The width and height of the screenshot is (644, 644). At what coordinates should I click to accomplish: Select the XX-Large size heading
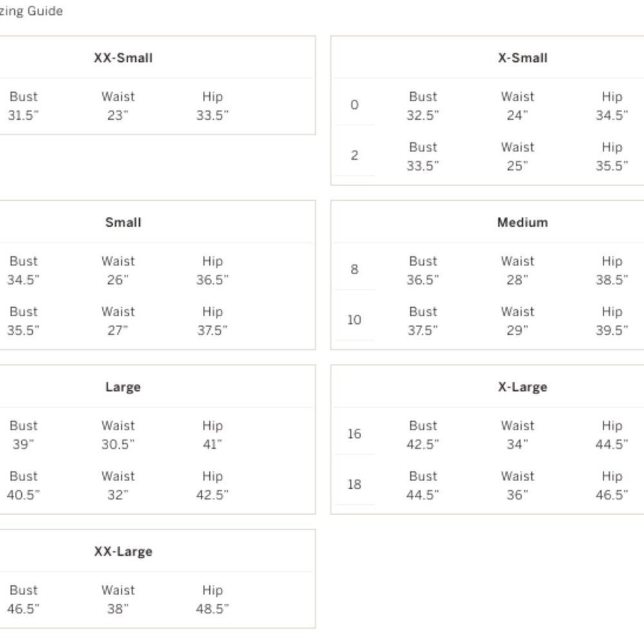(x=123, y=551)
